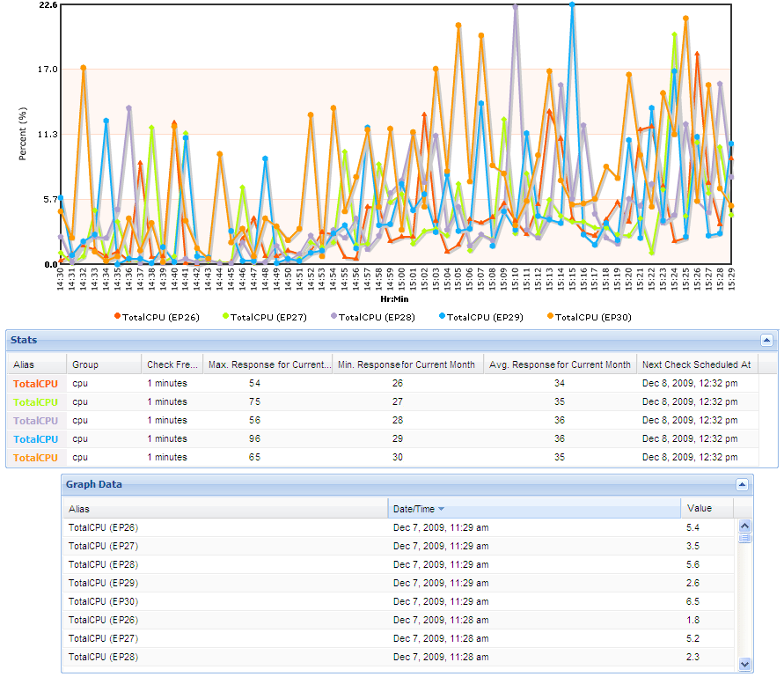Image resolution: width=784 pixels, height=677 pixels.
Task: Collapse the Graph Data panel
Action: pos(742,484)
